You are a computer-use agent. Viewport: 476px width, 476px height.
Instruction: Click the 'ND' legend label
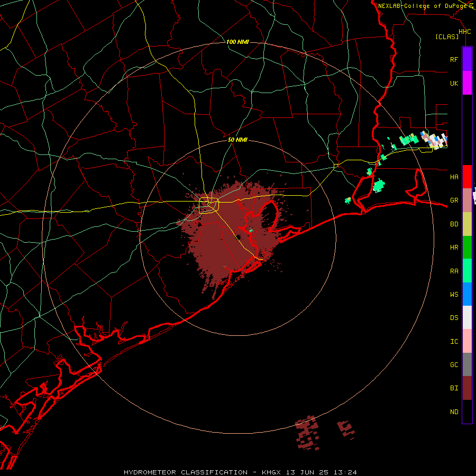click(454, 411)
